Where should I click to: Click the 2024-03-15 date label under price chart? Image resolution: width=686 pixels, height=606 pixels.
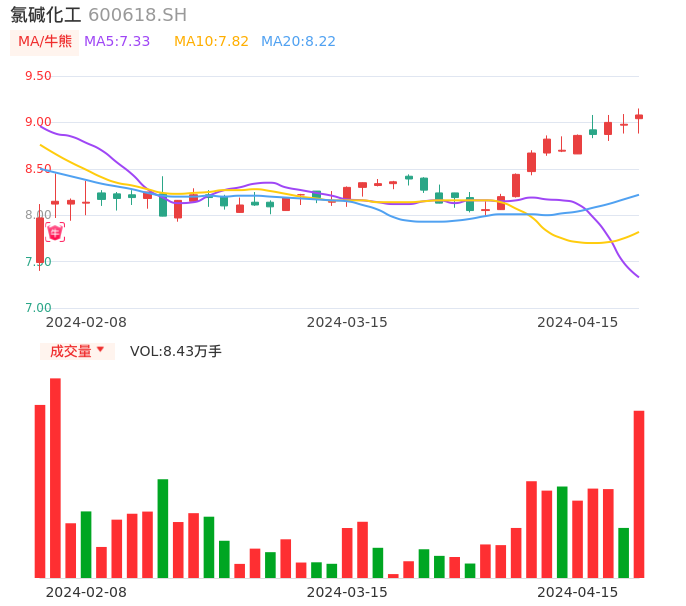[347, 322]
